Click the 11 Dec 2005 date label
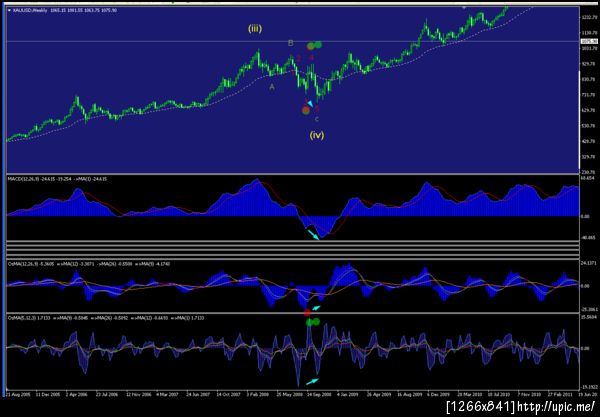600x417 pixels. [48, 394]
